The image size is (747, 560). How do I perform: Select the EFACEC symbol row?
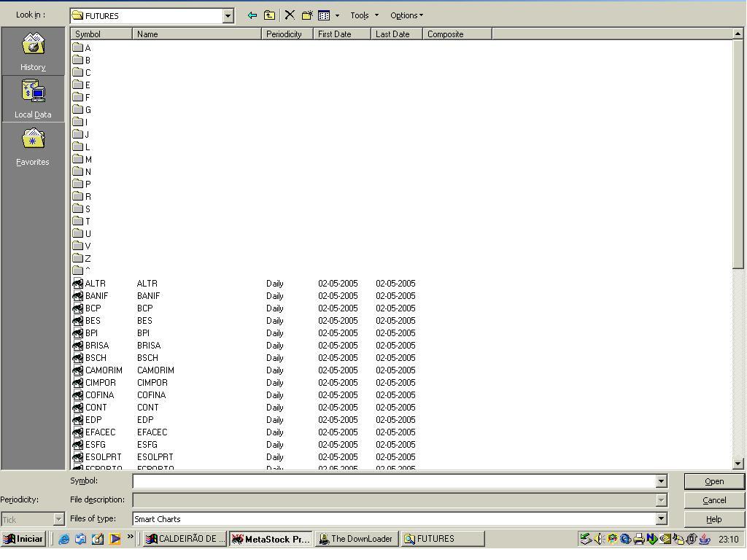(101, 432)
